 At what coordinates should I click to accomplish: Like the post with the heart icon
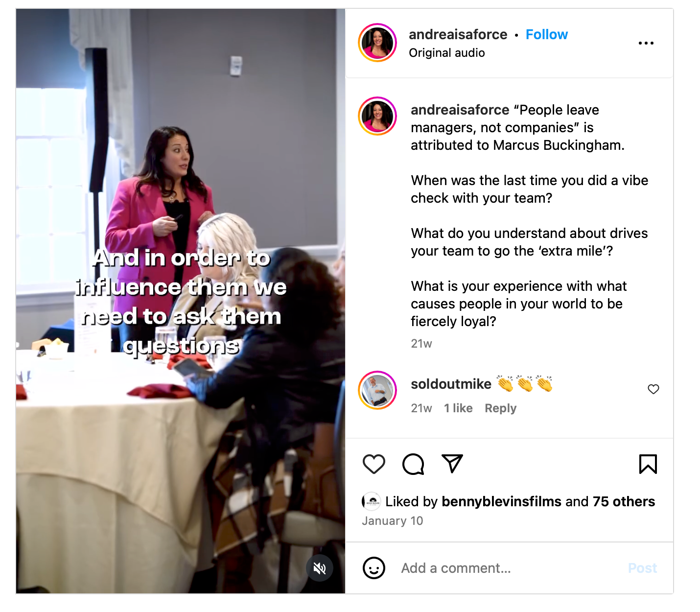point(374,464)
